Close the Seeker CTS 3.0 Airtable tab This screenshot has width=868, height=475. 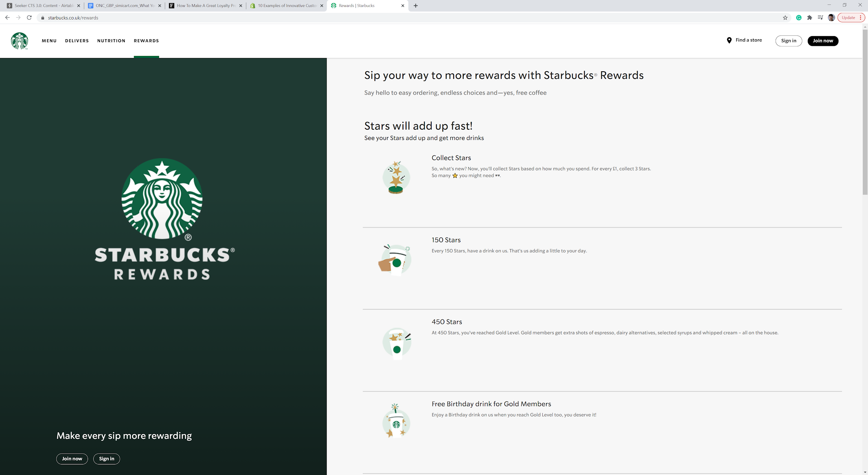[78, 6]
